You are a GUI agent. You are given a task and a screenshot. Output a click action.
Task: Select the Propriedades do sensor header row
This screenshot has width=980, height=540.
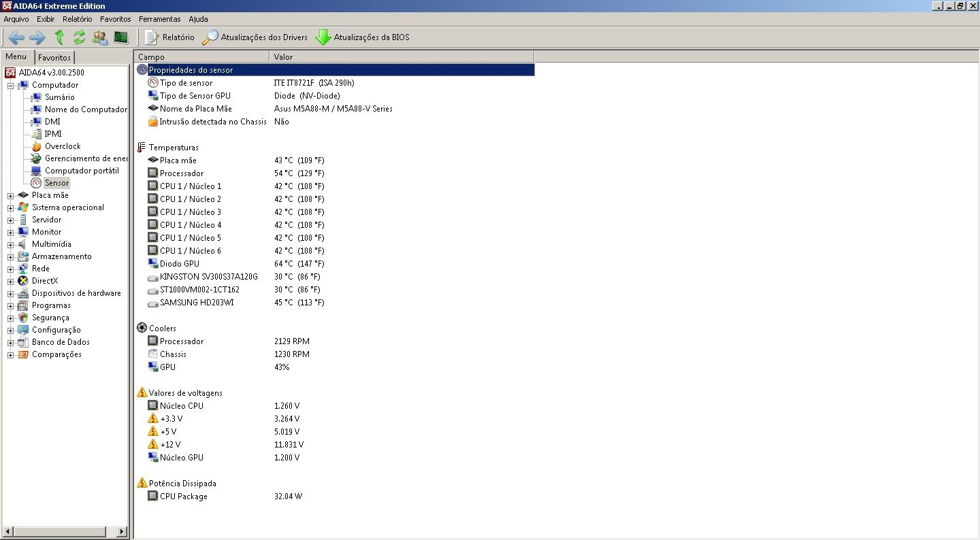coord(335,70)
